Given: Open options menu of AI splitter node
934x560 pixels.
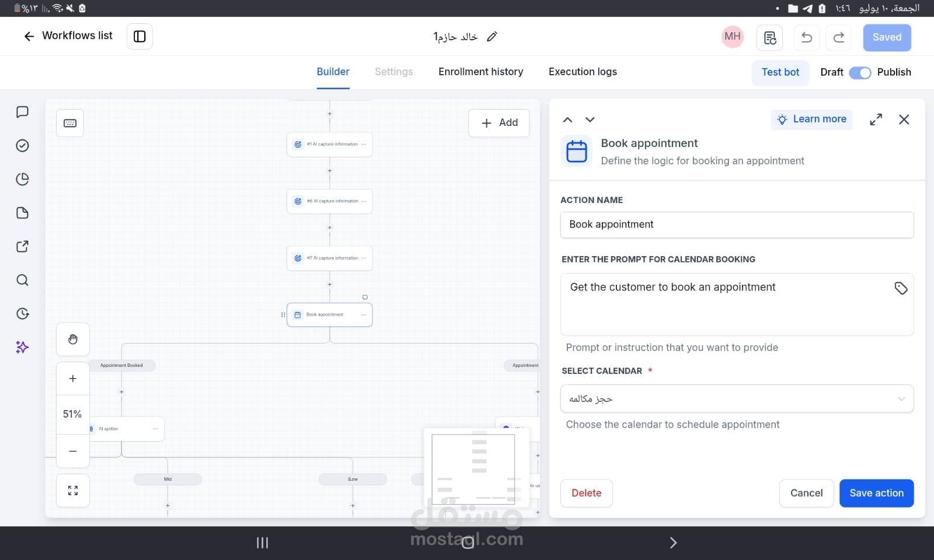Looking at the screenshot, I should click(155, 429).
